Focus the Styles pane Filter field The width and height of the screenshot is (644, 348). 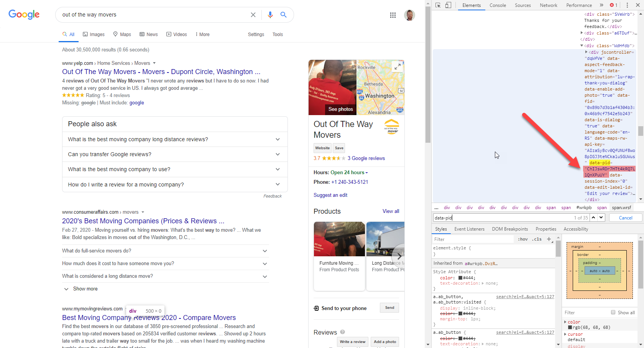click(x=473, y=239)
